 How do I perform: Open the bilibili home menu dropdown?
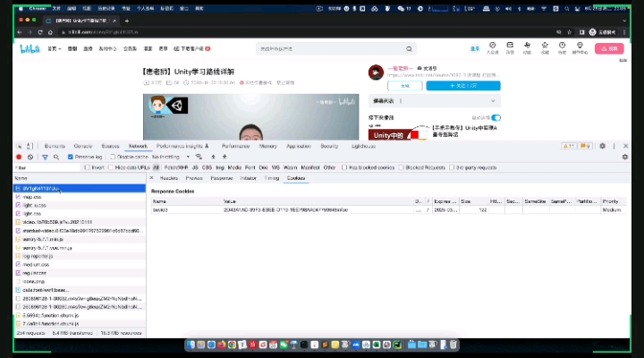[55, 49]
